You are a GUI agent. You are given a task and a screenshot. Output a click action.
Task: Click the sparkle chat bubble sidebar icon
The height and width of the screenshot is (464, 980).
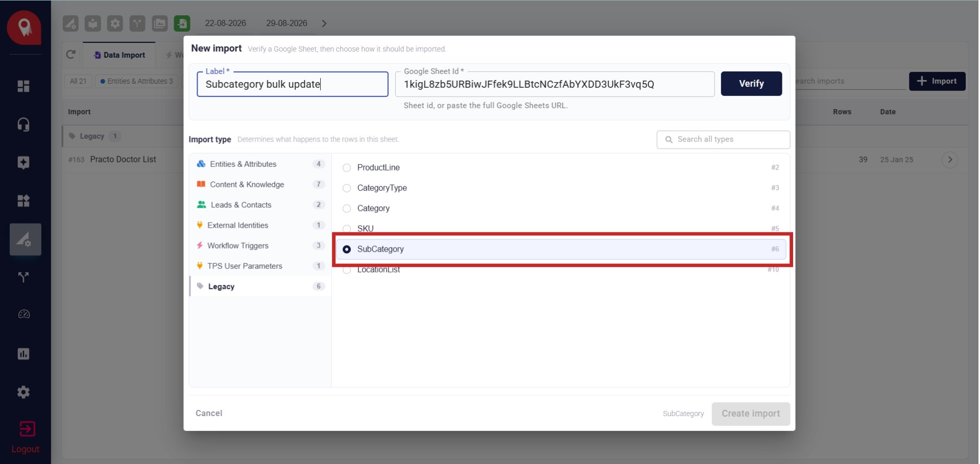[x=23, y=163]
